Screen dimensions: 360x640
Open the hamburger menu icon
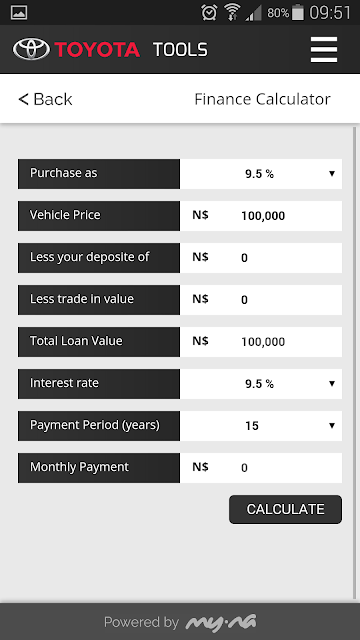click(324, 50)
